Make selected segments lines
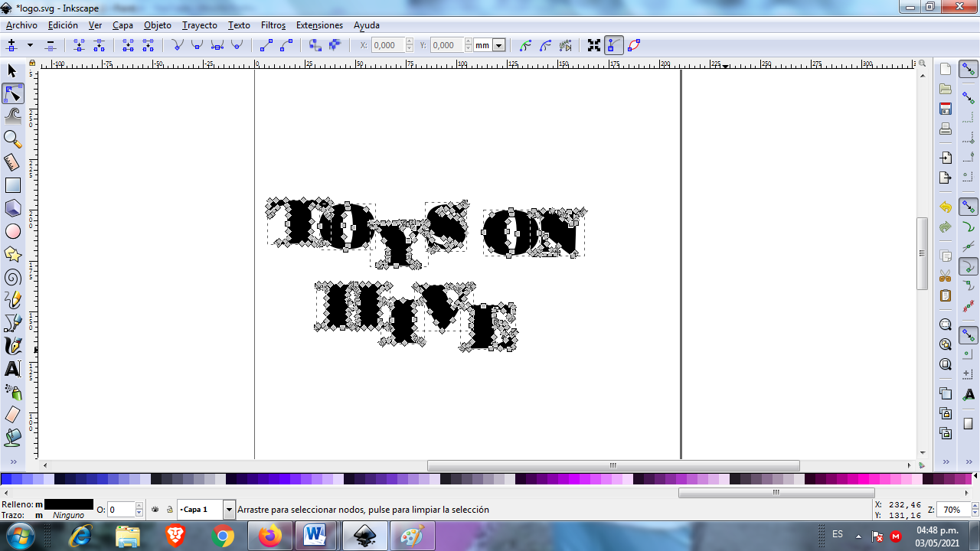 pyautogui.click(x=266, y=45)
